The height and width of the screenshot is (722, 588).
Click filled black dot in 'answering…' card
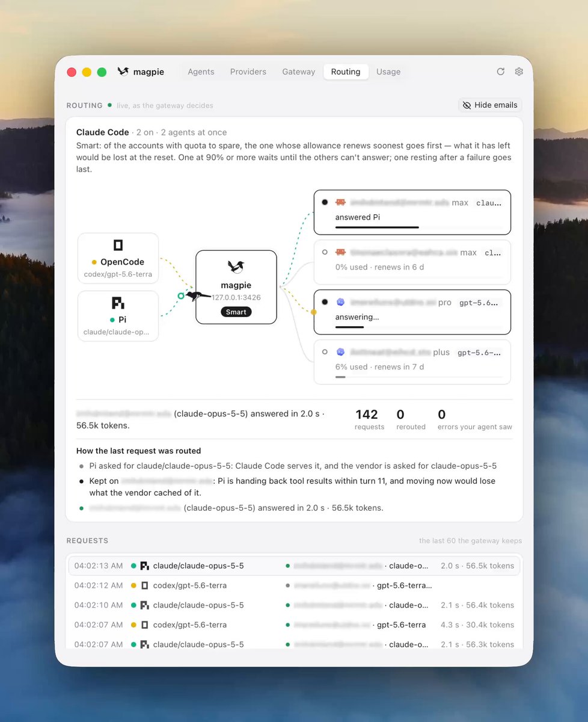click(x=325, y=302)
